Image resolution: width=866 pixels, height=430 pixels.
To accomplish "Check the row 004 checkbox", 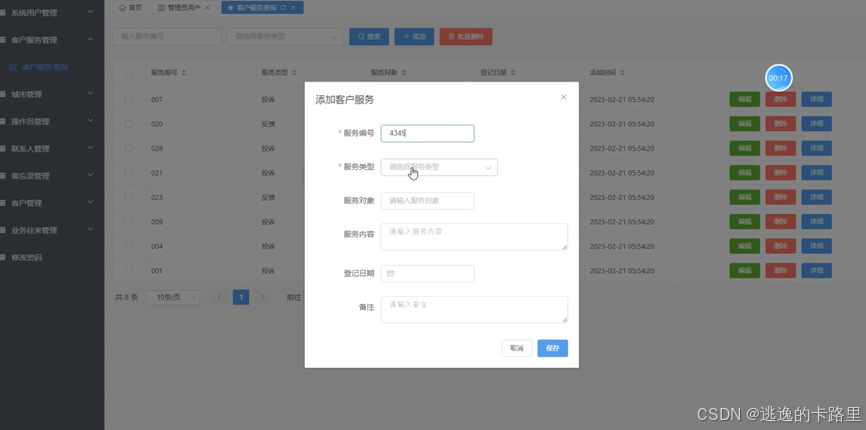I will point(129,246).
